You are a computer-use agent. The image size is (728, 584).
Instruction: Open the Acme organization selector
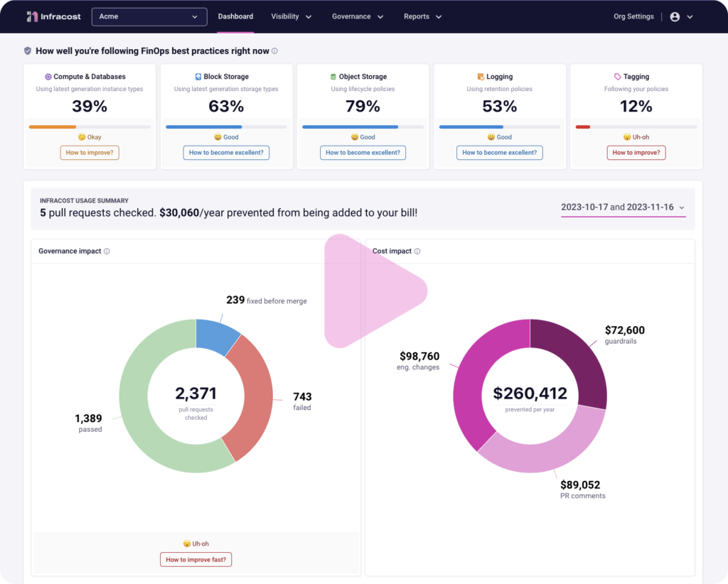[x=149, y=16]
